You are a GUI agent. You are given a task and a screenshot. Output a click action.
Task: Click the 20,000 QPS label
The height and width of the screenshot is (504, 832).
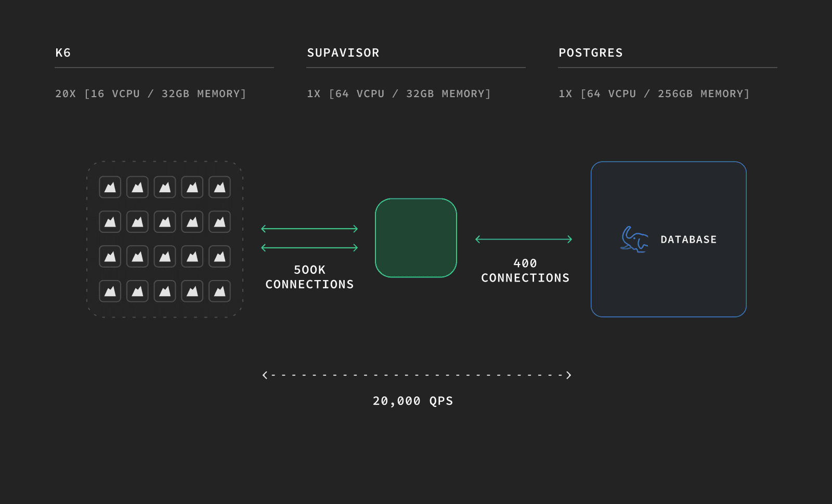(413, 401)
